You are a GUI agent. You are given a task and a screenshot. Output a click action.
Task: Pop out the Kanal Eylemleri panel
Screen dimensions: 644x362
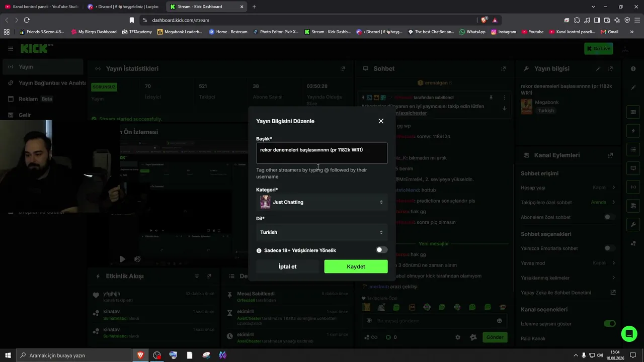click(x=611, y=155)
